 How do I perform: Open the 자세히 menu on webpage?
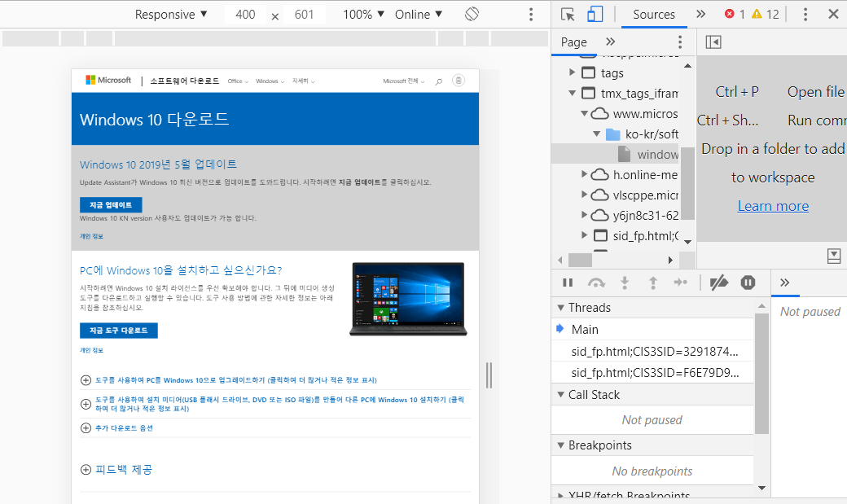point(303,81)
